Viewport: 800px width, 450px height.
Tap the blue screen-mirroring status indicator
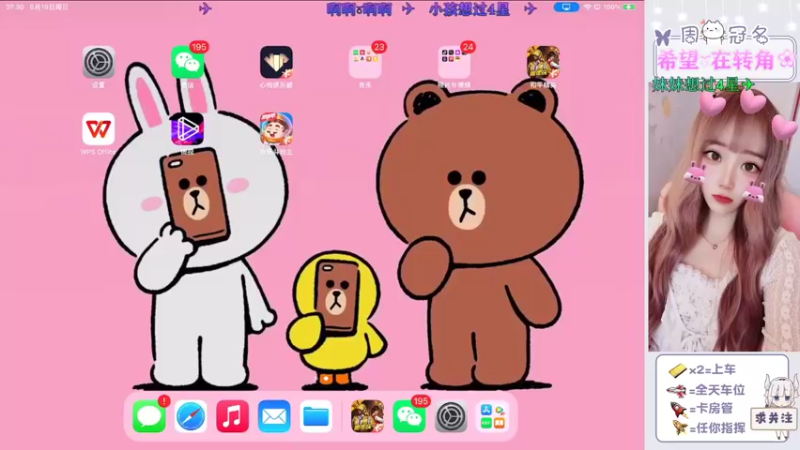coord(566,7)
